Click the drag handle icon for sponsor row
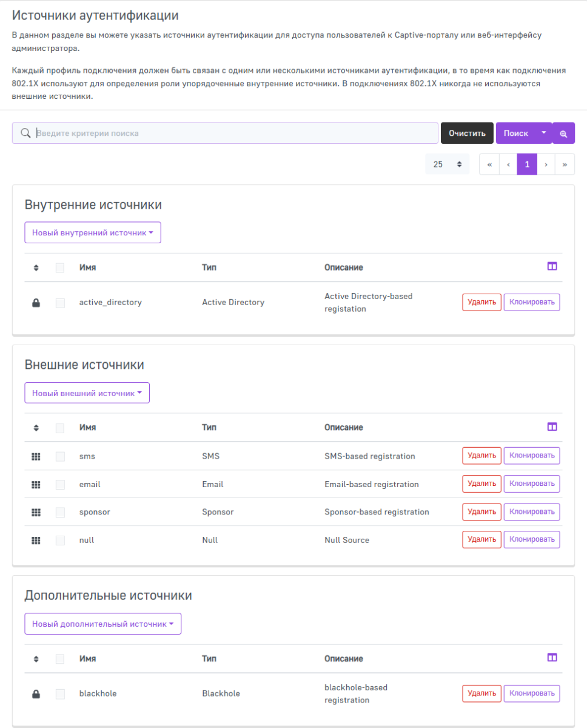The image size is (587, 728). point(36,512)
